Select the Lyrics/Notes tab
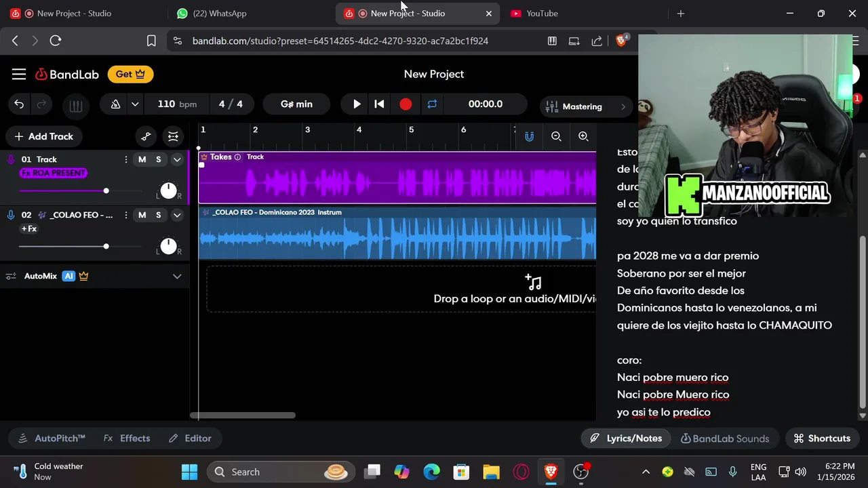Viewport: 868px width, 488px height. point(626,438)
